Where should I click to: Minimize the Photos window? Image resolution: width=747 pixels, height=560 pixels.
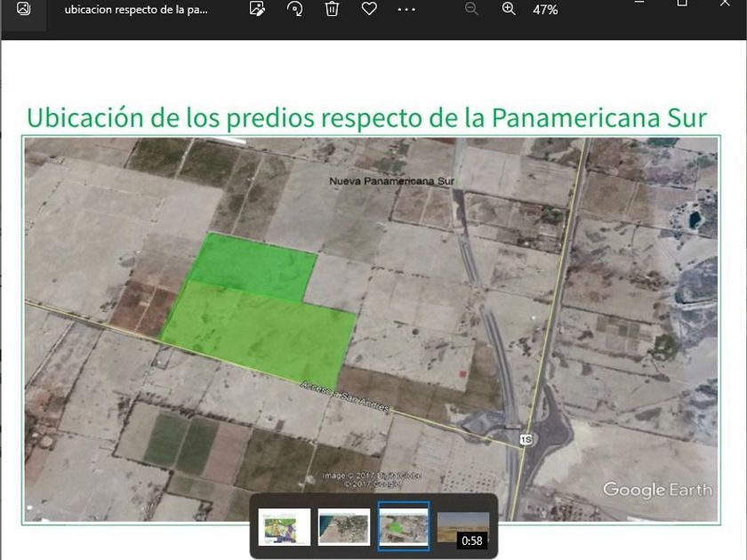[x=640, y=4]
